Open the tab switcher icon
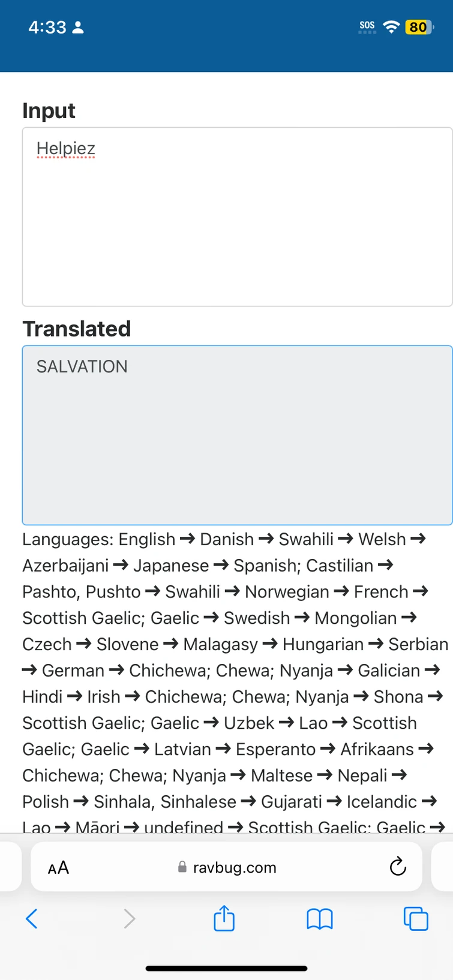 [x=416, y=918]
